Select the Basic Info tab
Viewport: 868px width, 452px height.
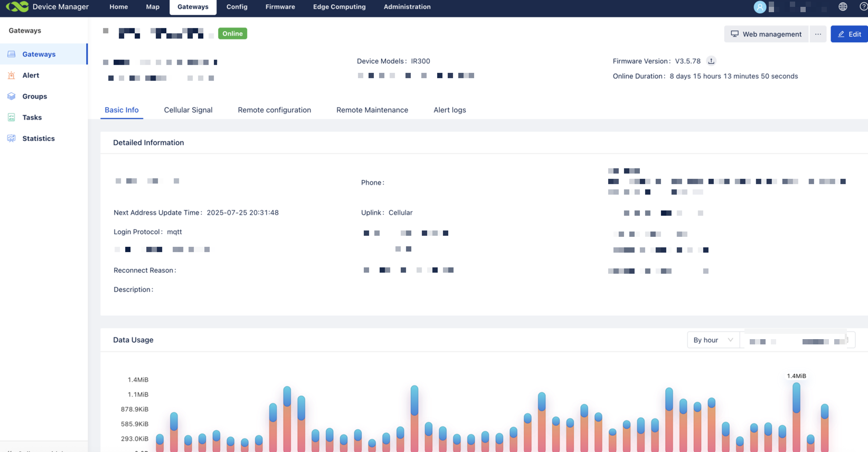(x=121, y=110)
